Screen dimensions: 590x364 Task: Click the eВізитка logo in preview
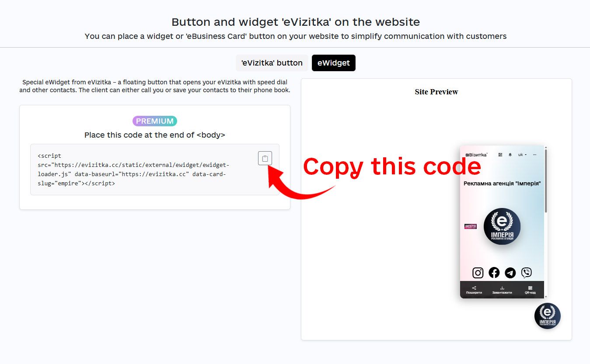click(x=476, y=155)
